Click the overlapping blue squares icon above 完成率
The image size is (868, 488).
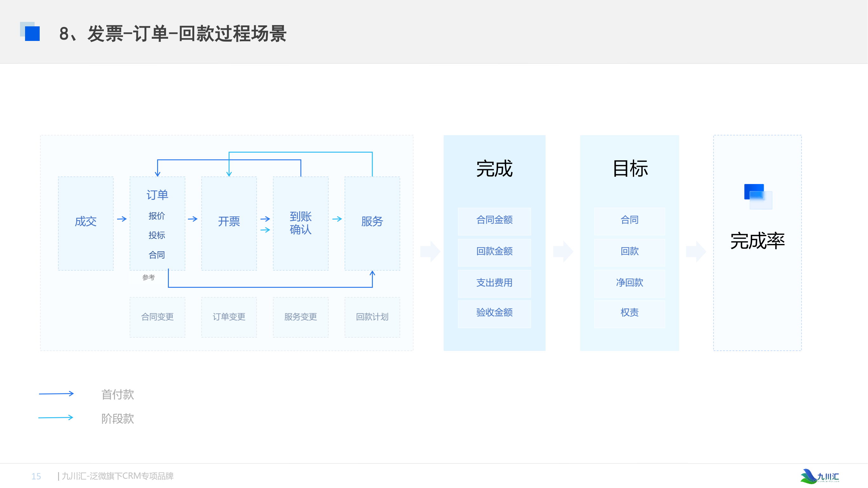click(x=758, y=197)
